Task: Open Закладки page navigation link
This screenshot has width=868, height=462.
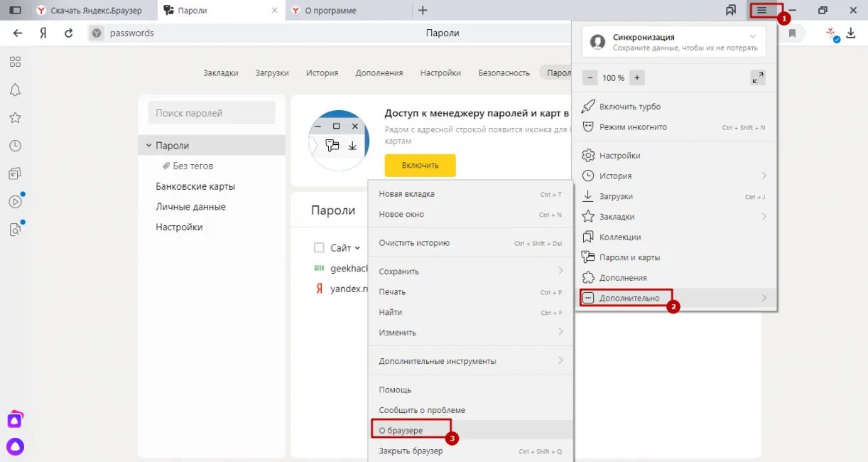Action: pyautogui.click(x=221, y=72)
